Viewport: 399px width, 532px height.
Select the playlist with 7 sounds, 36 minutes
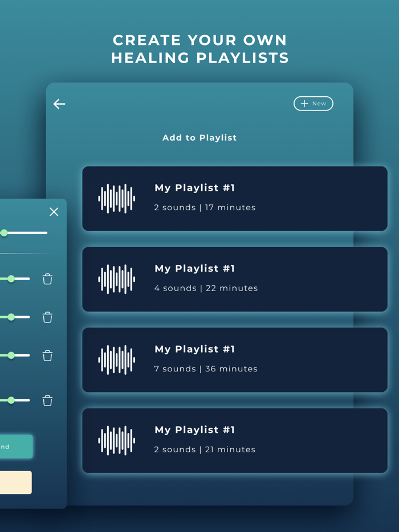coord(235,360)
